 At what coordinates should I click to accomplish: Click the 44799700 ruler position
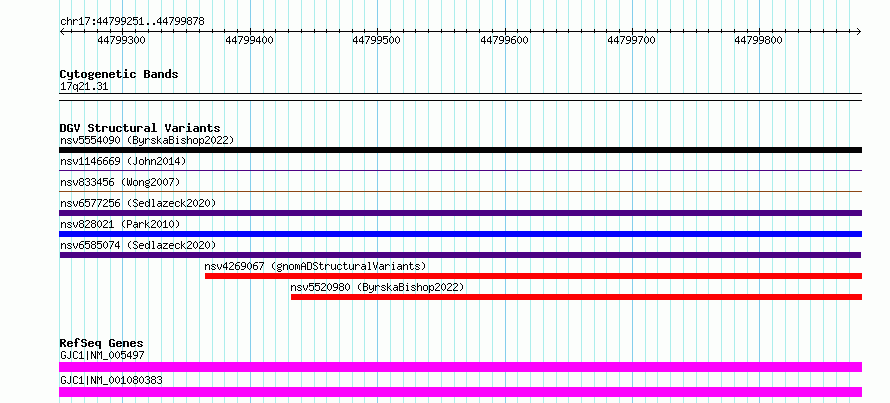pyautogui.click(x=631, y=40)
